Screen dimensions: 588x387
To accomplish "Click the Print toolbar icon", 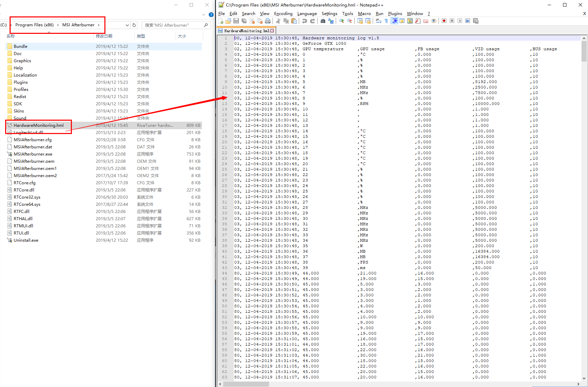I will pos(268,21).
